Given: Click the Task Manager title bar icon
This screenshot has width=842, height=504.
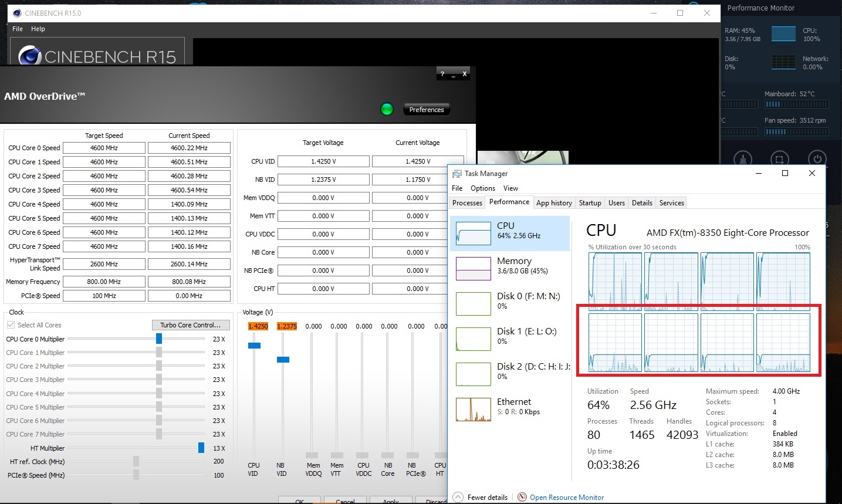Looking at the screenshot, I should 456,174.
